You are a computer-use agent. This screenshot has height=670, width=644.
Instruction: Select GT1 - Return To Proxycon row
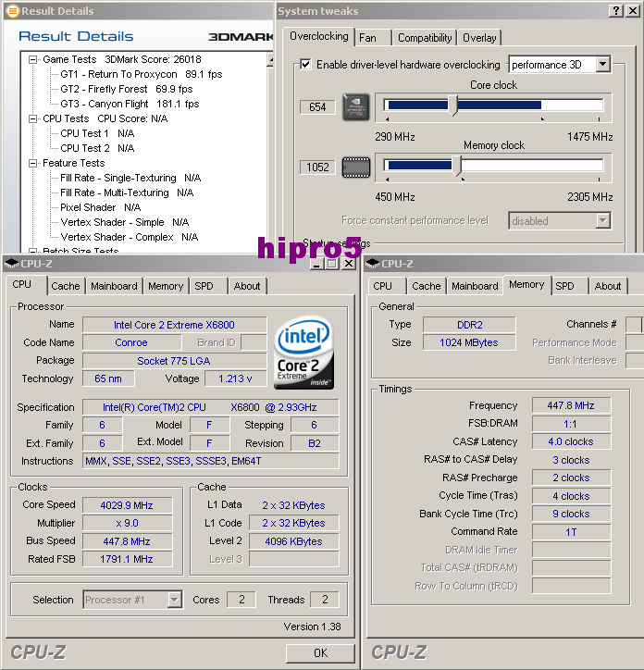[x=142, y=74]
